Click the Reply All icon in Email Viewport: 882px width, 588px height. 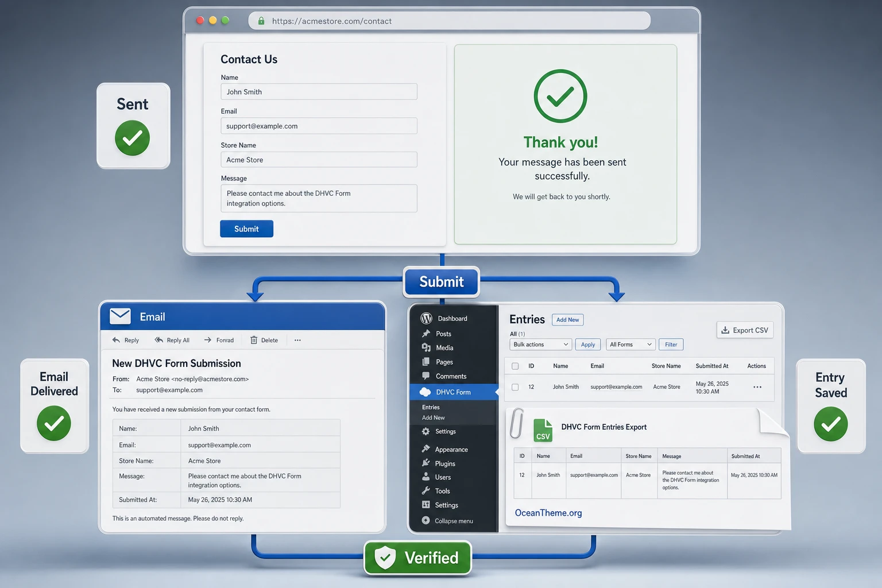pos(159,340)
